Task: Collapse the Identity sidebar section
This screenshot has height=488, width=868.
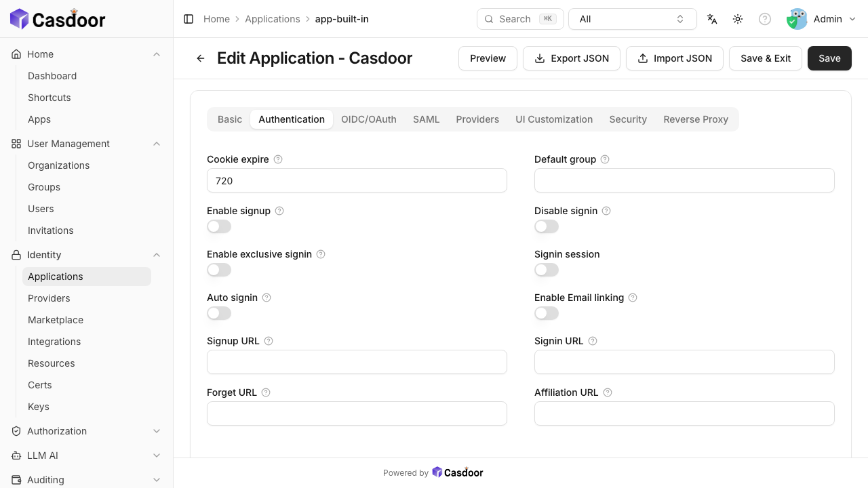Action: (87, 255)
